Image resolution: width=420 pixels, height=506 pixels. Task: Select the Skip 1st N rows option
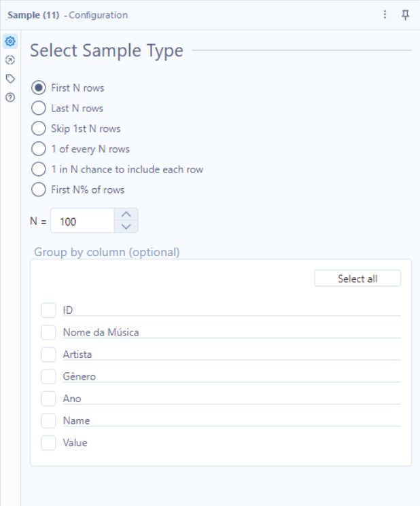[x=39, y=128]
